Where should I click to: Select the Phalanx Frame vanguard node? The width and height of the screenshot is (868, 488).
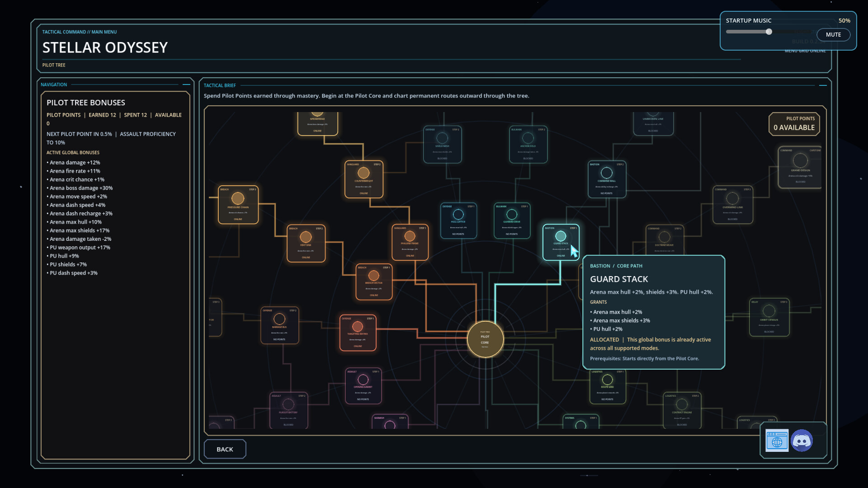(410, 242)
